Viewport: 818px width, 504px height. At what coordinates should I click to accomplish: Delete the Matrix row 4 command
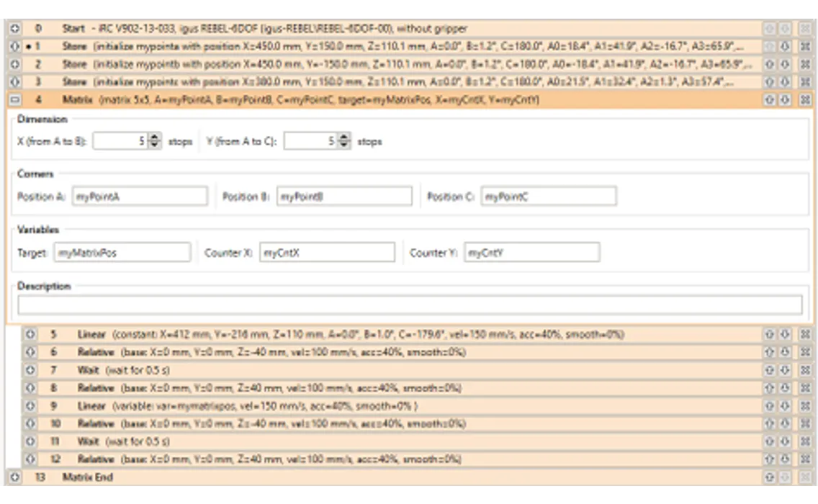(x=806, y=99)
